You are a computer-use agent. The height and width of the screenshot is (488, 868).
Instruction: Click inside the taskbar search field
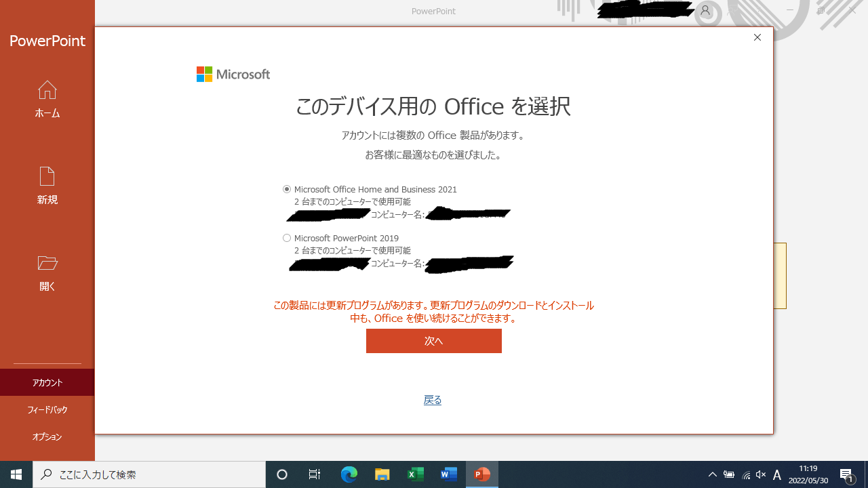pos(149,474)
